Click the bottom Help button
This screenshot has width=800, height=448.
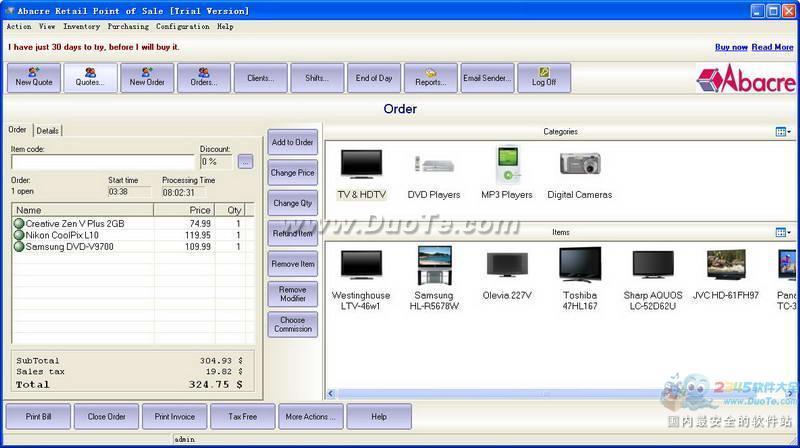click(379, 416)
